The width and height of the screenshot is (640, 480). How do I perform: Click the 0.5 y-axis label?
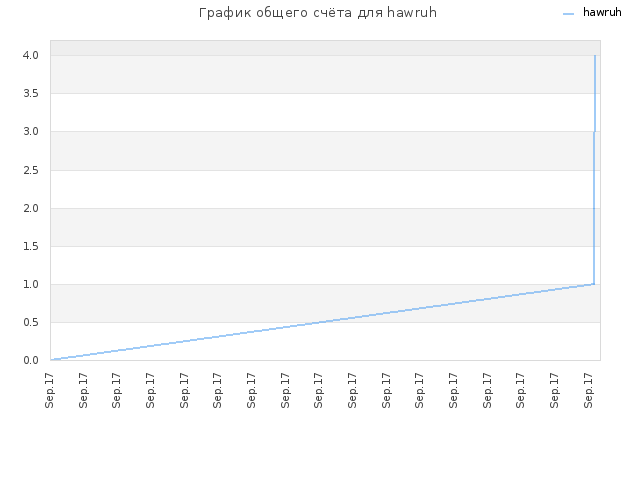coord(31,322)
